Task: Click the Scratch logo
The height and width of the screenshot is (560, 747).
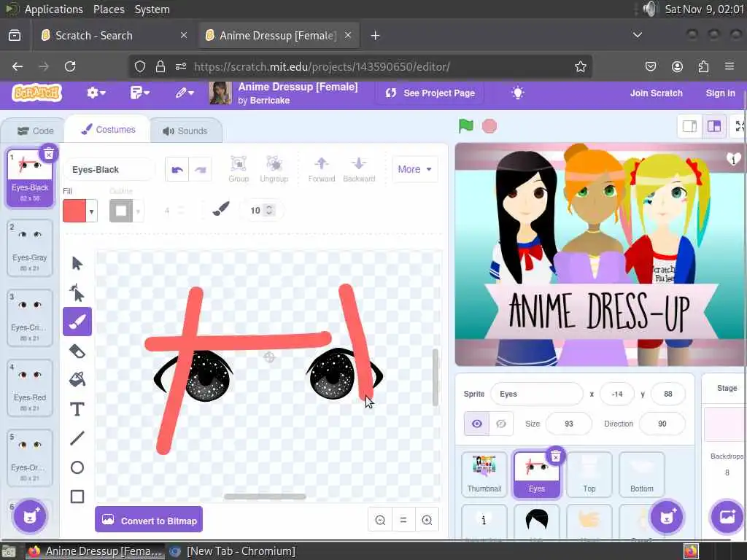Action: coord(36,93)
